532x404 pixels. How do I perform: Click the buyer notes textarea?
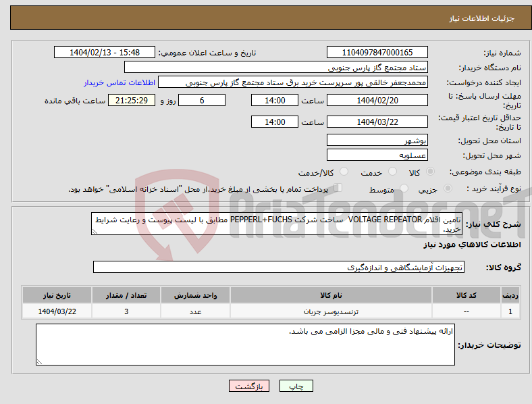tap(245, 345)
